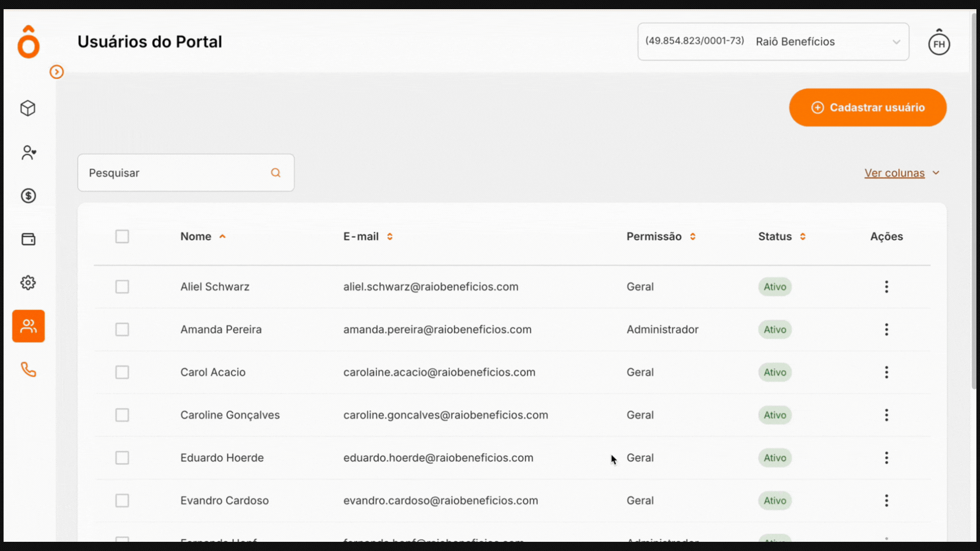
Task: Click the Cadastrar usuário button
Action: click(x=867, y=108)
